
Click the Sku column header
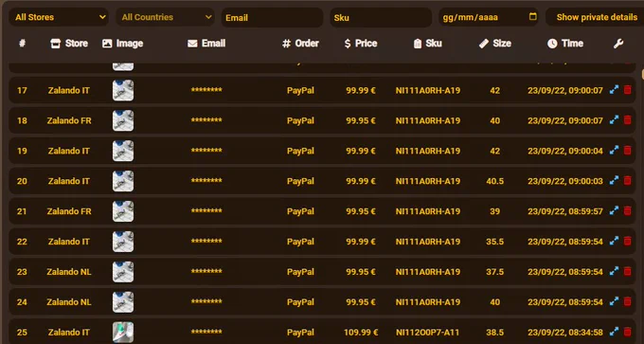point(427,44)
